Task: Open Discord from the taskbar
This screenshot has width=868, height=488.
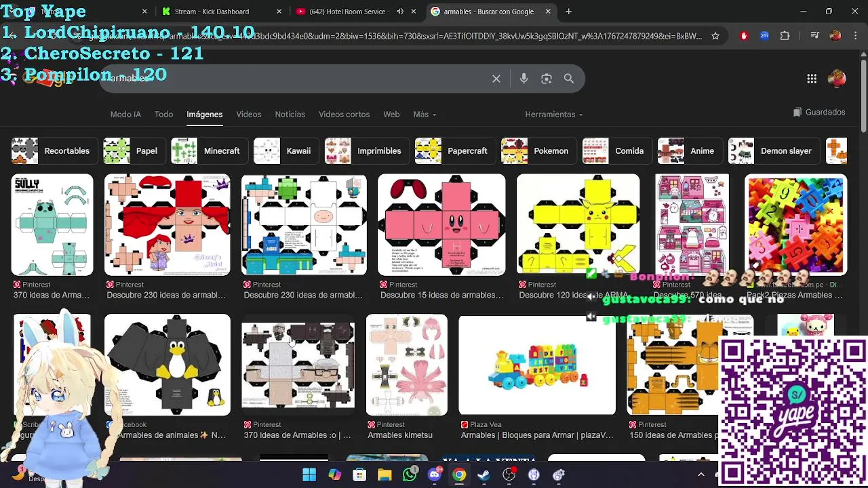Action: 435,474
